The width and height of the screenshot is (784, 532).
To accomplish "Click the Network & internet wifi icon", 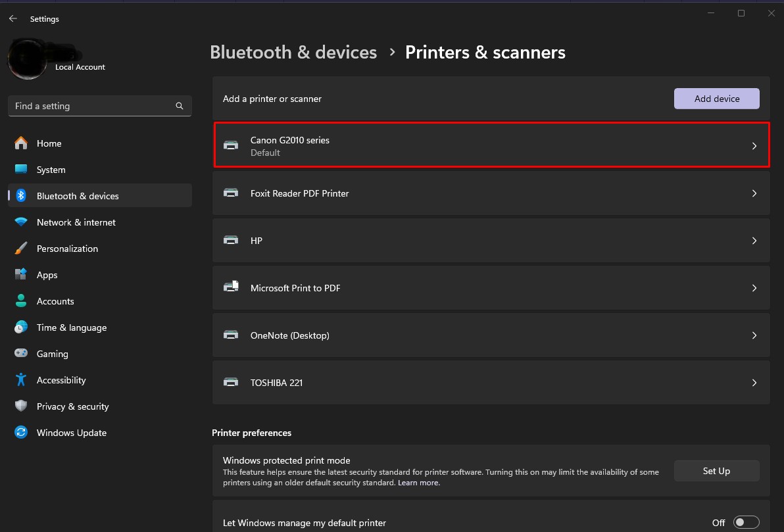I will tap(21, 222).
